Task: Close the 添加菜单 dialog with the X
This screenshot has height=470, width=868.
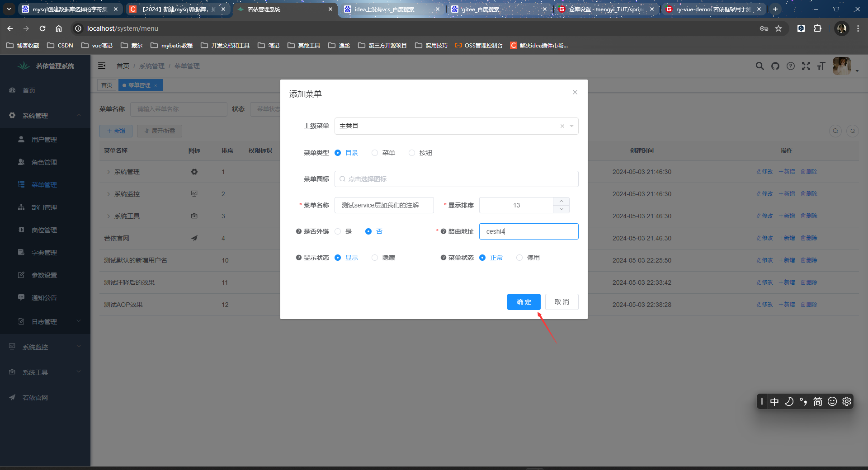Action: 575,92
